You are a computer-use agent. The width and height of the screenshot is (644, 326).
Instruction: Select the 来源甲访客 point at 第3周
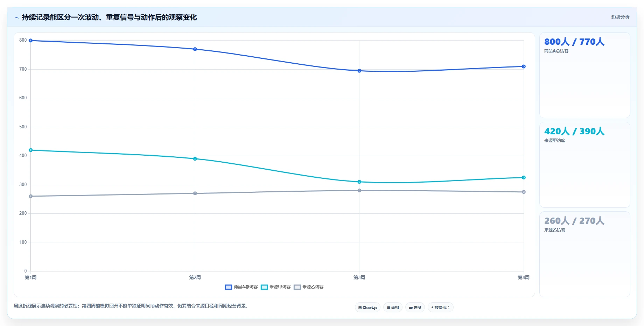pos(359,182)
